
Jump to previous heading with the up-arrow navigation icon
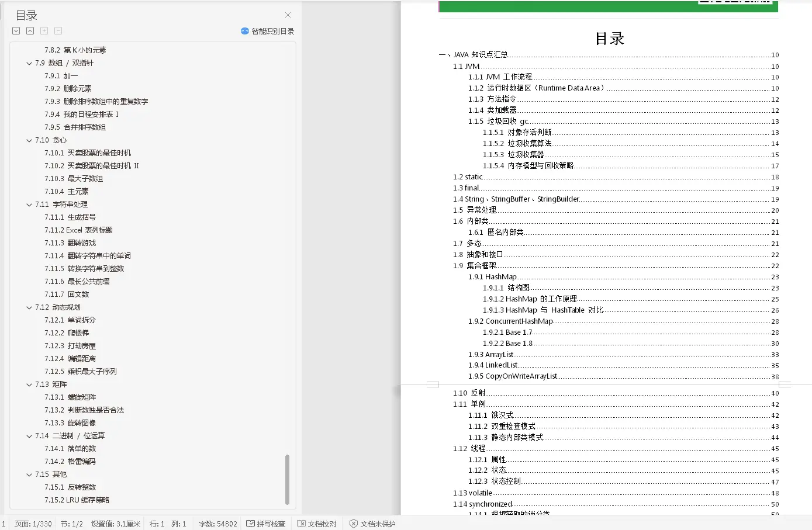pyautogui.click(x=30, y=30)
